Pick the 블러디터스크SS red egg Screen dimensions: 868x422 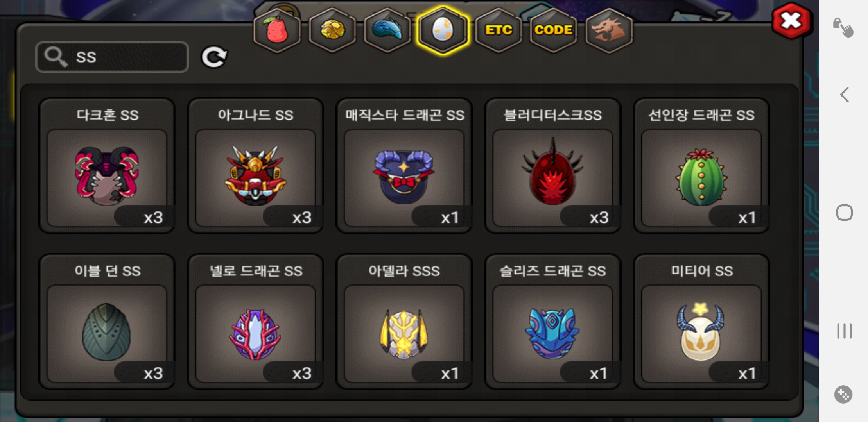(553, 166)
